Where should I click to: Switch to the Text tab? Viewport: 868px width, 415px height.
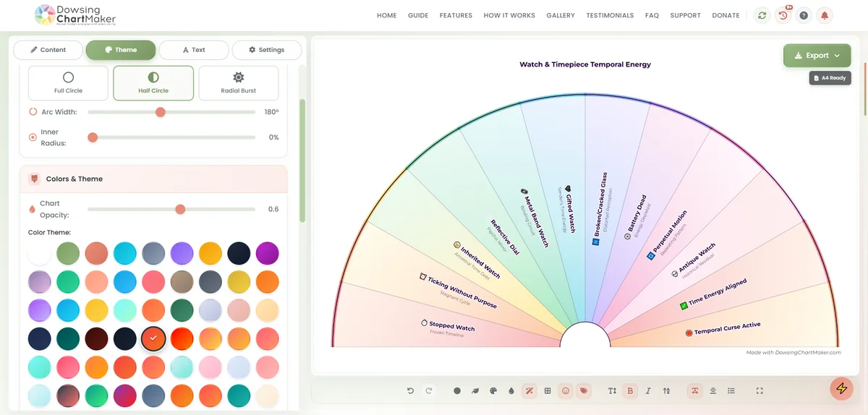click(194, 50)
